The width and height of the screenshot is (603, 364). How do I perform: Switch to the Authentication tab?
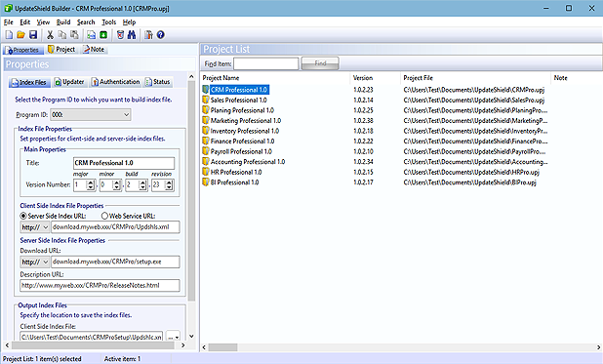115,82
